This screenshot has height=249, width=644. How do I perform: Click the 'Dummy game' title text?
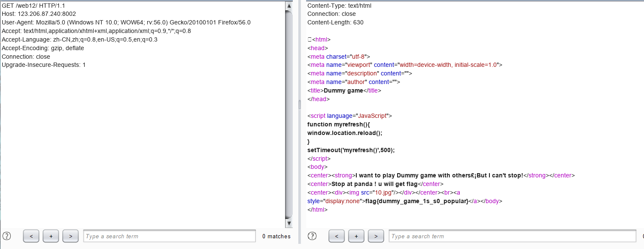click(343, 91)
